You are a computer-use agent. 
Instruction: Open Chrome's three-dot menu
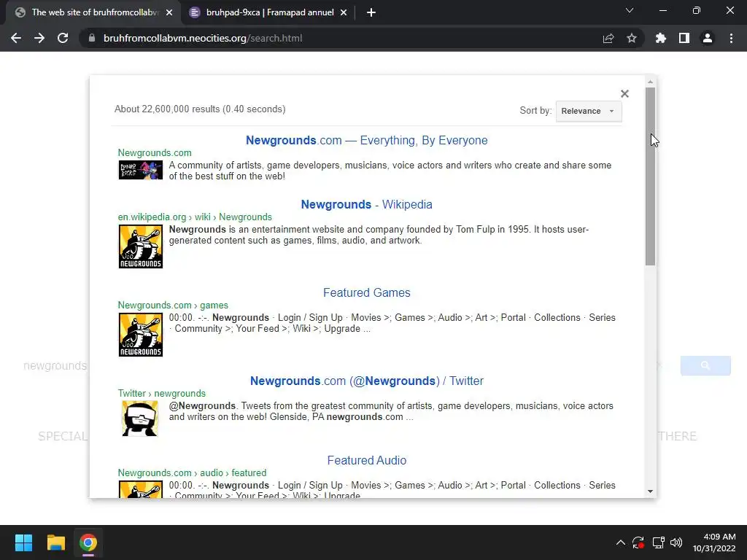click(731, 38)
